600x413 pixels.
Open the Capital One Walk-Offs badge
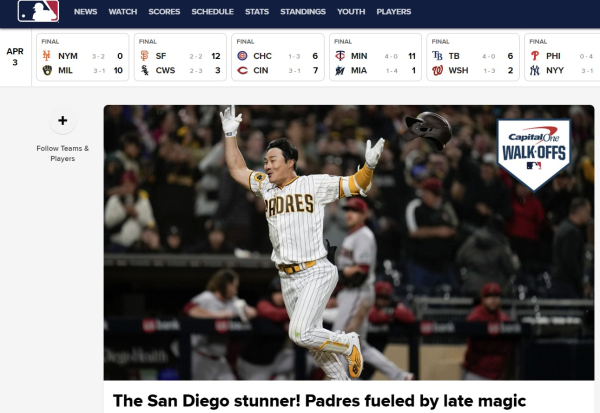tap(533, 154)
